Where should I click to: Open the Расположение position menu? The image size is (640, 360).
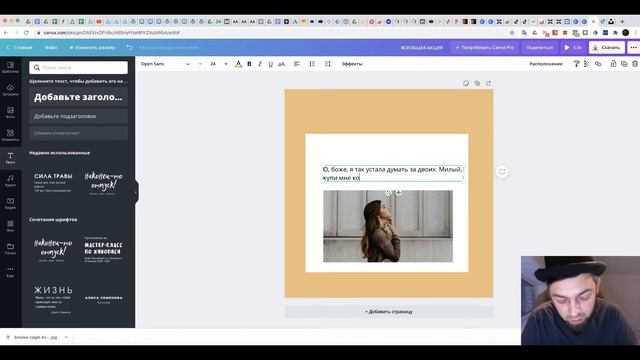(546, 64)
